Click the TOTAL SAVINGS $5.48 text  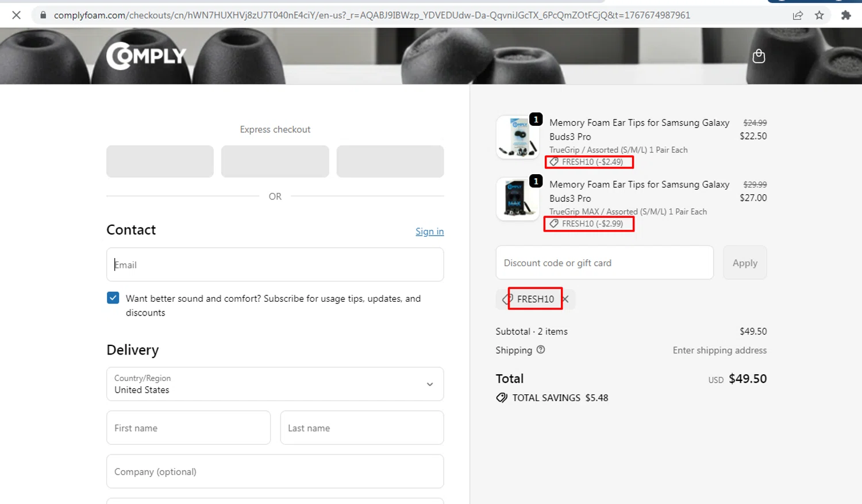click(x=560, y=398)
